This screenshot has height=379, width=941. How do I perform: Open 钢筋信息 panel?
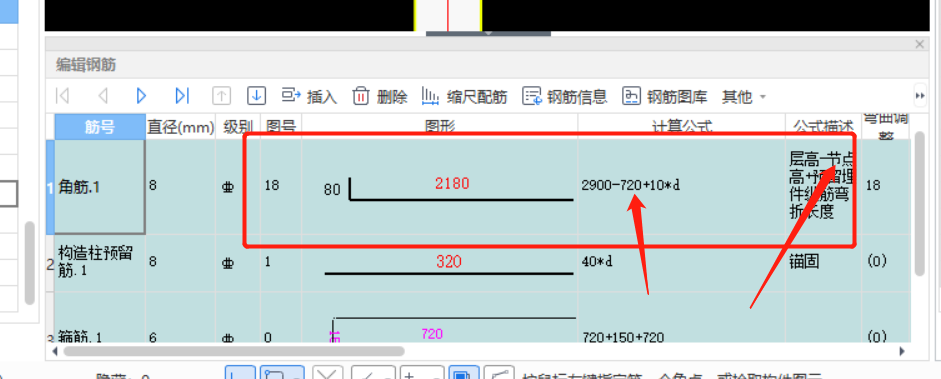tap(565, 96)
